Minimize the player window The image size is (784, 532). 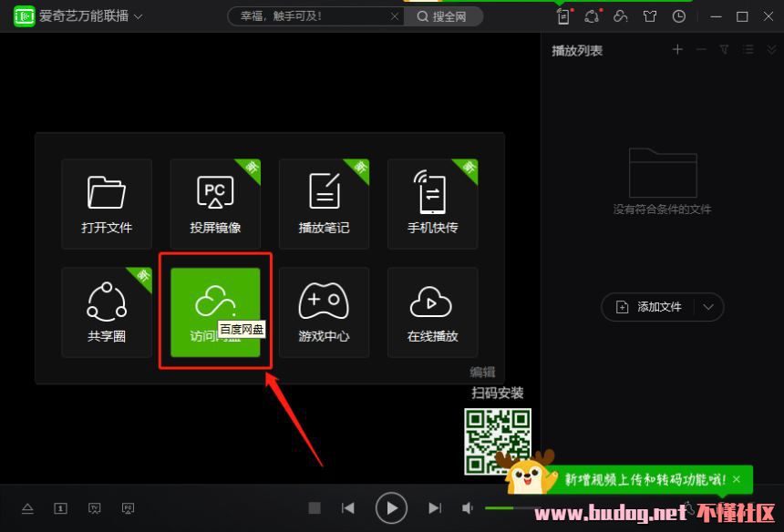pos(716,16)
